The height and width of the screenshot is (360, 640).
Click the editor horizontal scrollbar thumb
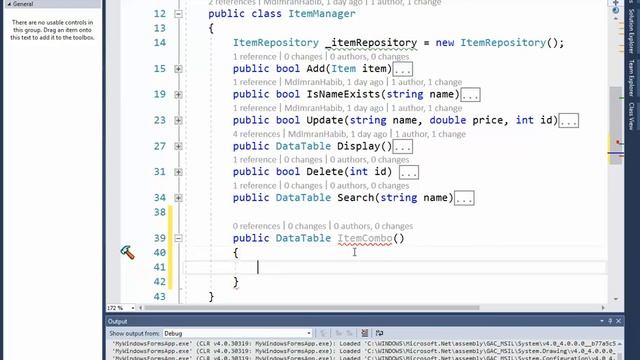[312, 308]
